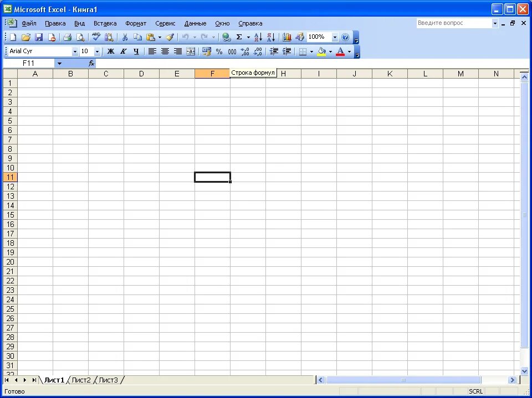Viewport: 532px width, 398px height.
Task: Apply yellow fill color bucket
Action: [x=321, y=51]
